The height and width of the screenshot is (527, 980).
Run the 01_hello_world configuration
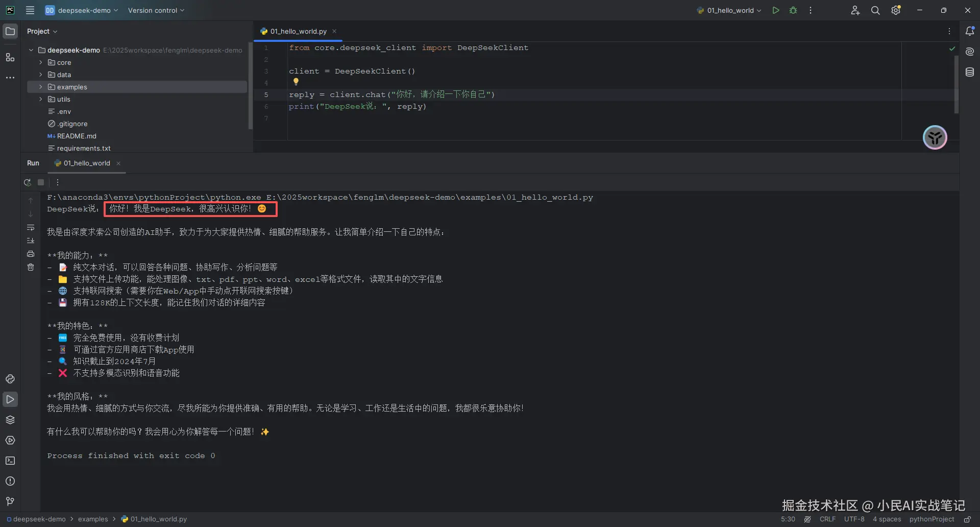coord(776,10)
